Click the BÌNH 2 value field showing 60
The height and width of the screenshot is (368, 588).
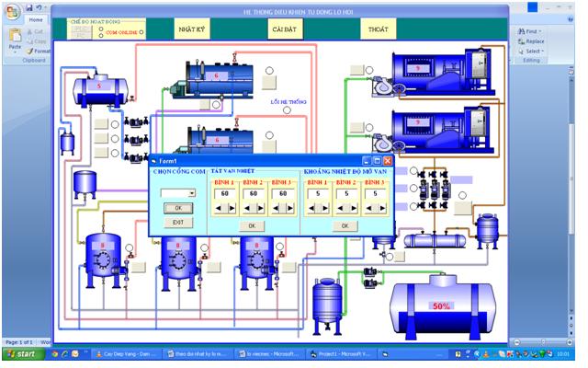(254, 193)
